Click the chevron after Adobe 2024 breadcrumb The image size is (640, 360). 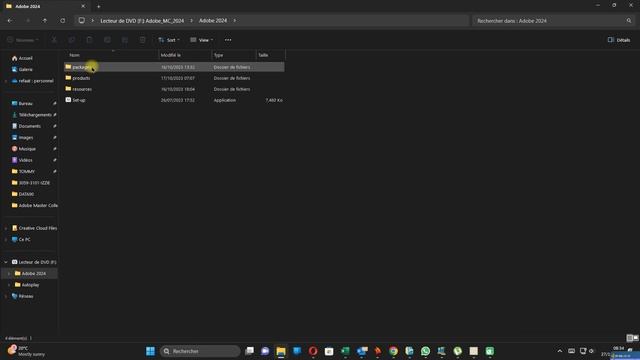pos(235,20)
